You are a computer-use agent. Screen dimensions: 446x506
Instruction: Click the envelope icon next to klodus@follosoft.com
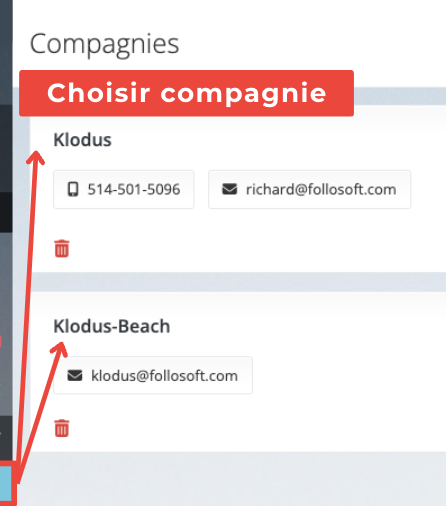75,375
